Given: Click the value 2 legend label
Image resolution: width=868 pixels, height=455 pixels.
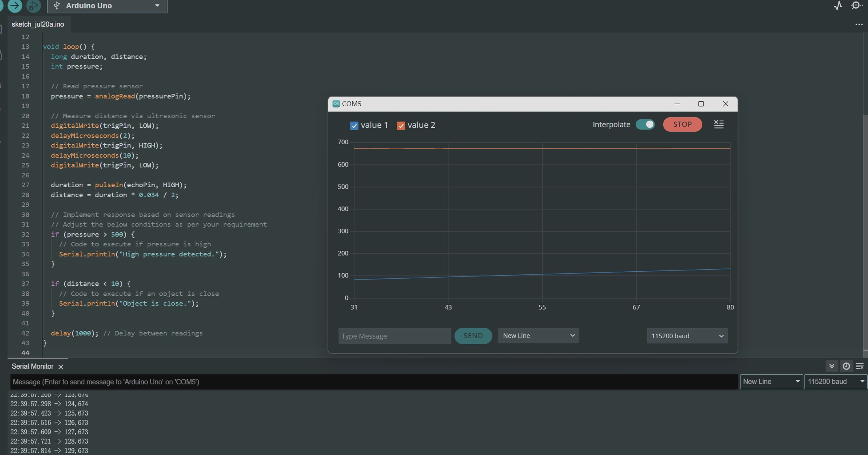Looking at the screenshot, I should 421,125.
